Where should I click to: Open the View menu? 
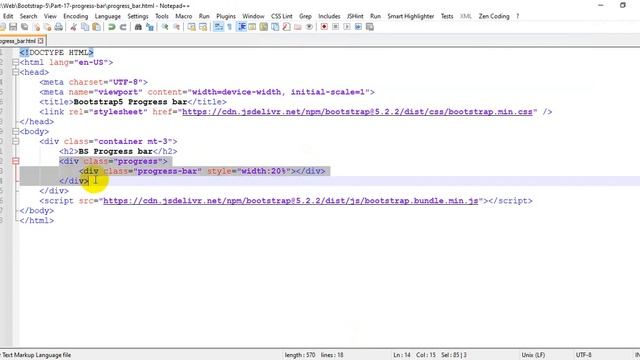(x=50, y=16)
